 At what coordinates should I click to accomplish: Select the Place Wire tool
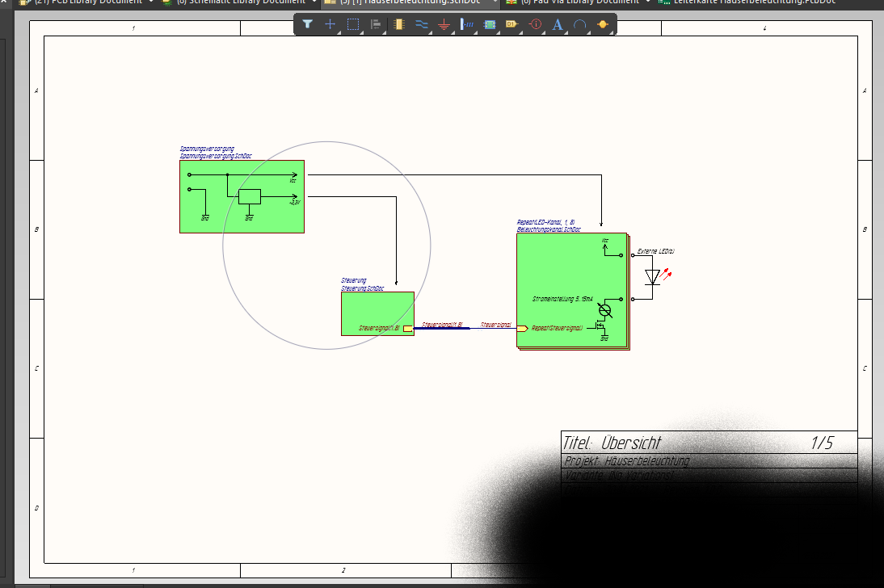pyautogui.click(x=422, y=24)
